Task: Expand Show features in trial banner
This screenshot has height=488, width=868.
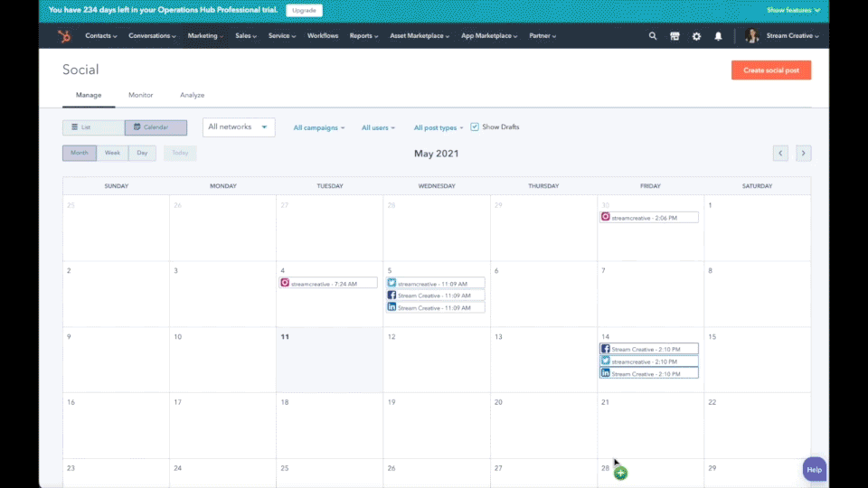Action: [793, 10]
